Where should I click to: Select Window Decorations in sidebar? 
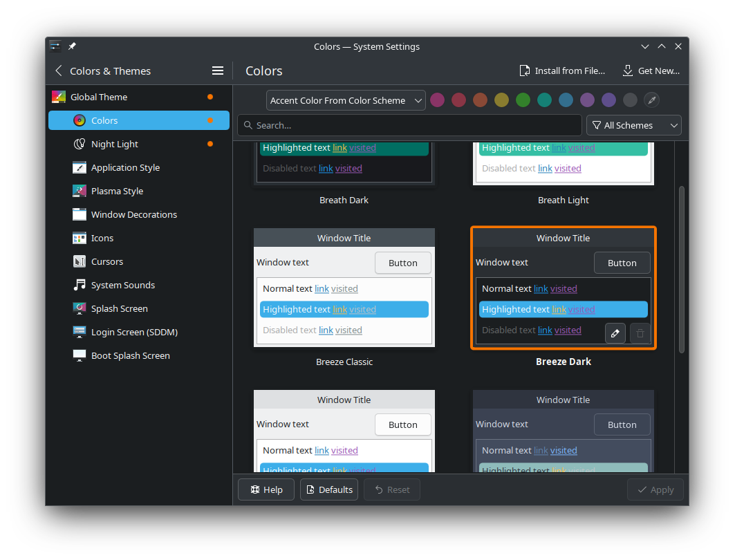coord(133,214)
